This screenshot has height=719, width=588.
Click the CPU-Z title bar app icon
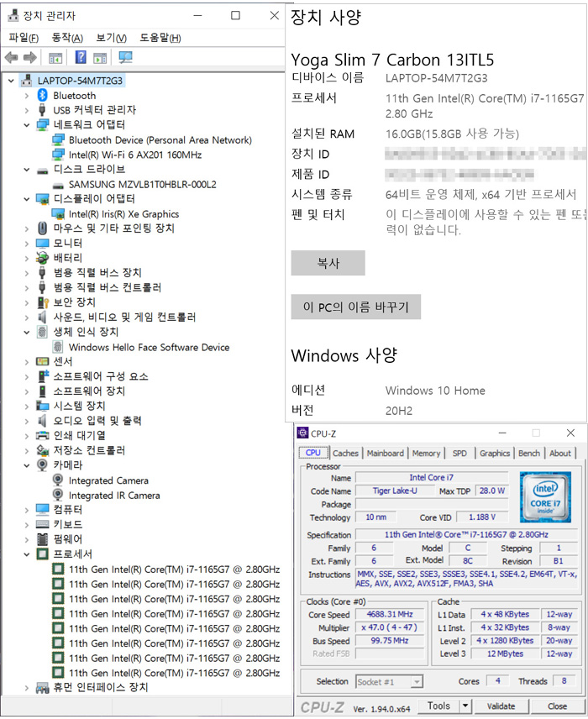tap(302, 433)
